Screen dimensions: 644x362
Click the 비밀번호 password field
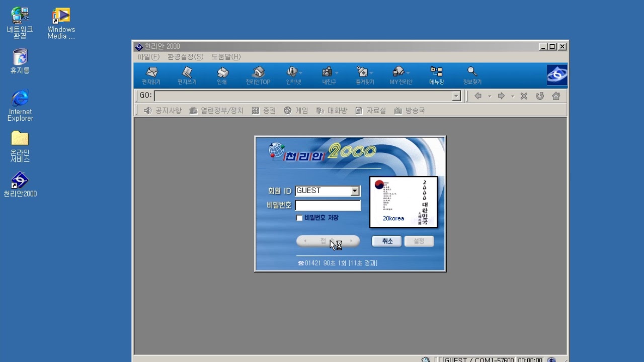tap(328, 205)
